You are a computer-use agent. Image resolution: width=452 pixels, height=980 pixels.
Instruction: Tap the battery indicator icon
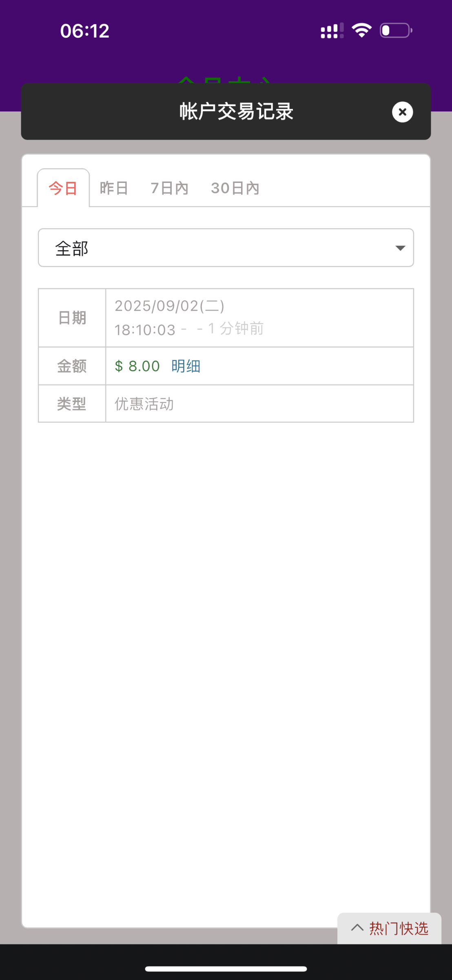[396, 31]
